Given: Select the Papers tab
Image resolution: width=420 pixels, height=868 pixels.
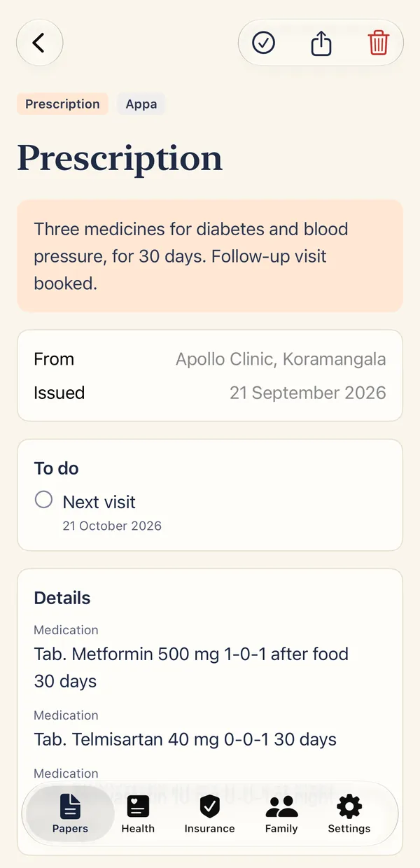Looking at the screenshot, I should pos(70,814).
